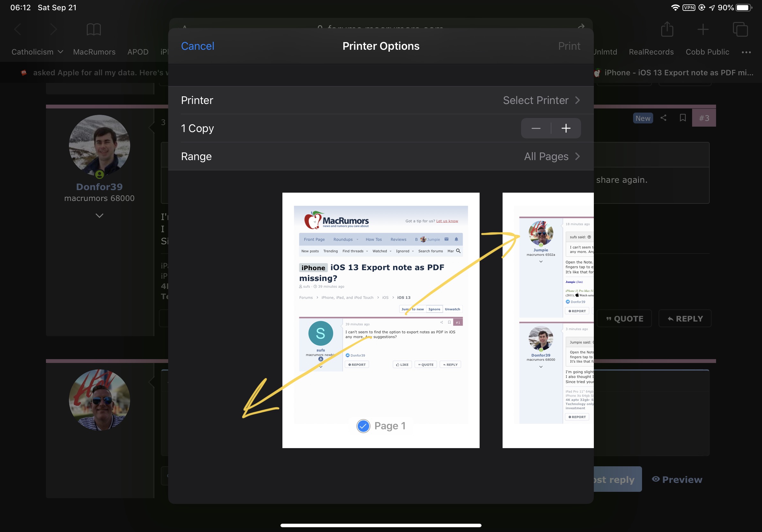
Task: Cancel the Printer Options dialog
Action: point(198,46)
